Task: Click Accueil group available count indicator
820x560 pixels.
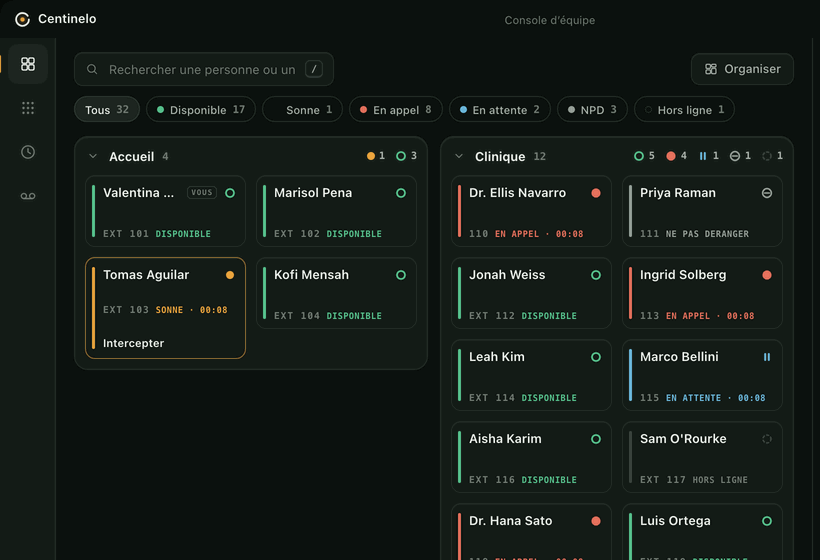Action: 407,156
